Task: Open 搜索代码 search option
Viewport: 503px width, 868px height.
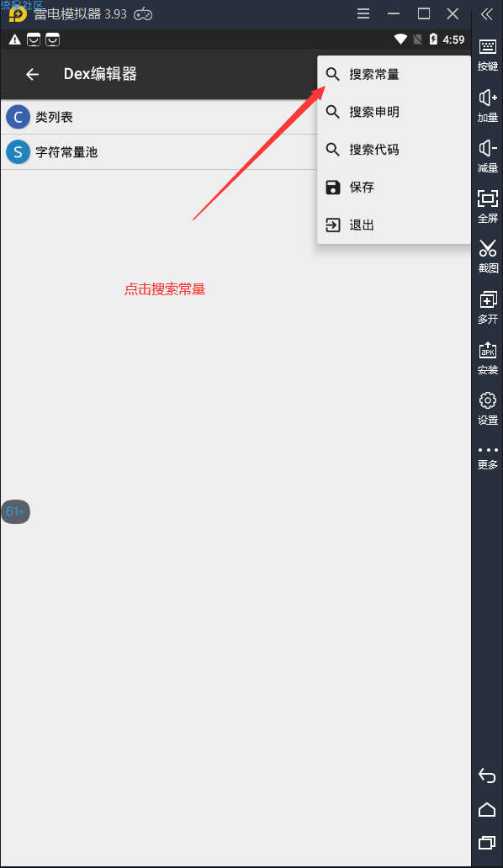Action: click(394, 150)
